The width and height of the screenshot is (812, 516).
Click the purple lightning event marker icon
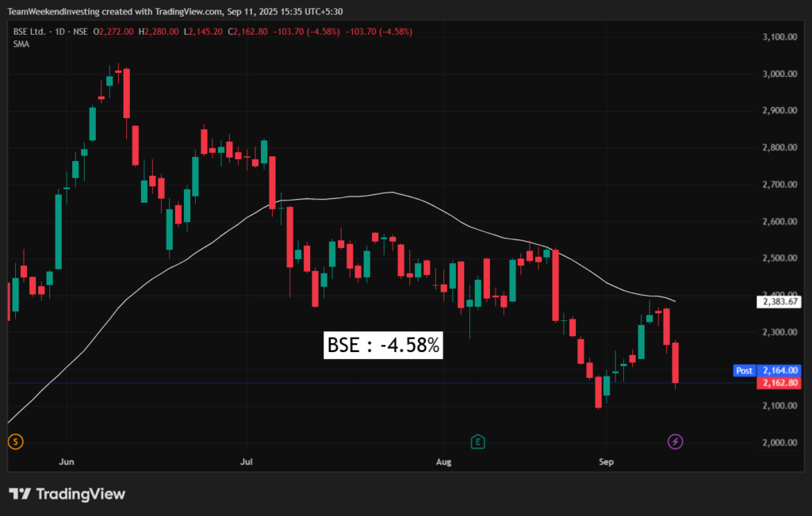[x=675, y=441]
